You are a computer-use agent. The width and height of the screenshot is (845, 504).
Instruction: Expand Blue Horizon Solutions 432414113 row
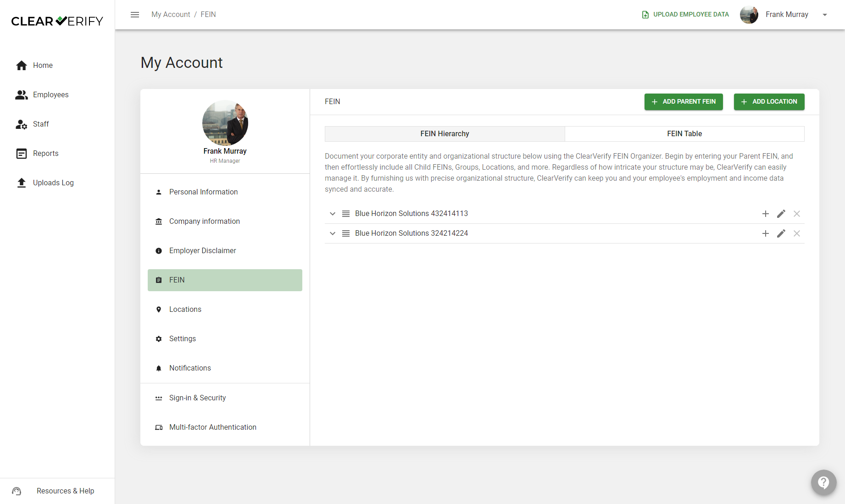click(333, 214)
